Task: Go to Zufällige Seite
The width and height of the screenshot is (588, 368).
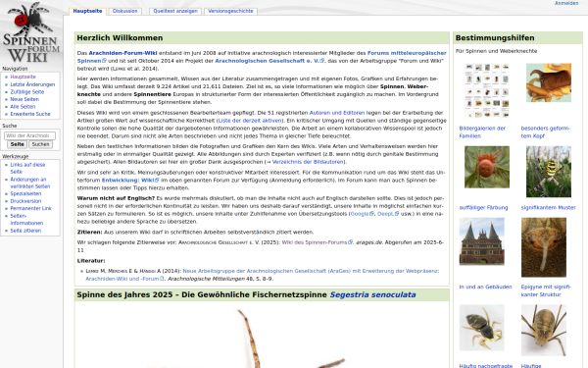Action: [27, 91]
